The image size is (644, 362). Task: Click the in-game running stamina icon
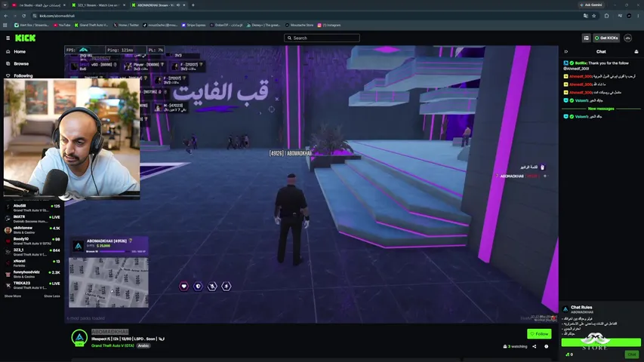pyautogui.click(x=226, y=286)
